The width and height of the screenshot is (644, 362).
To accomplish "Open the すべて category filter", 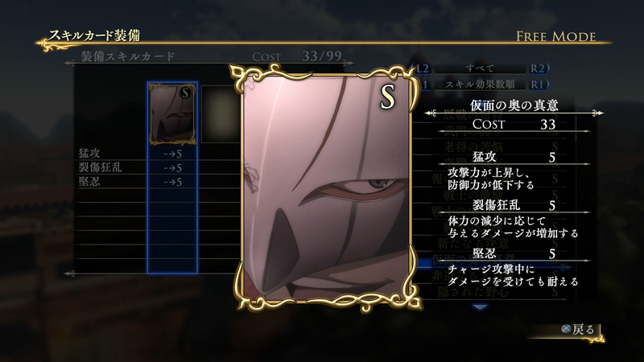I will coord(480,68).
